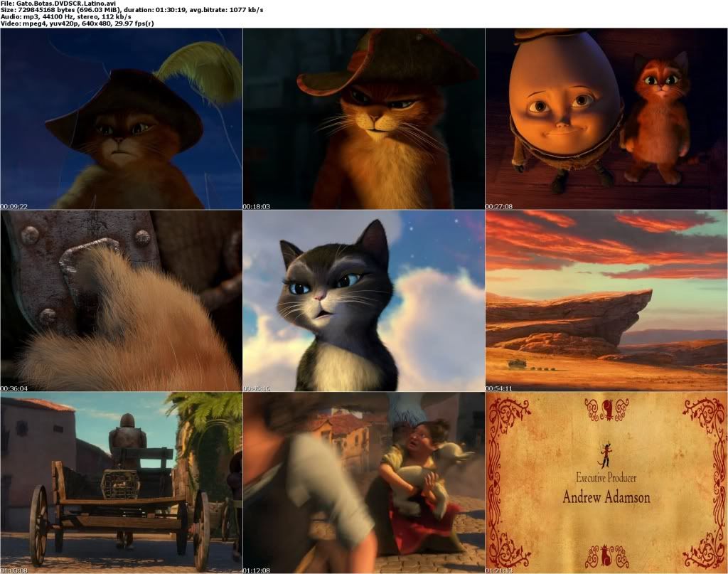The height and width of the screenshot is (574, 728).
Task: Select the thumbnail stamped 00:09:22
Action: click(x=121, y=118)
